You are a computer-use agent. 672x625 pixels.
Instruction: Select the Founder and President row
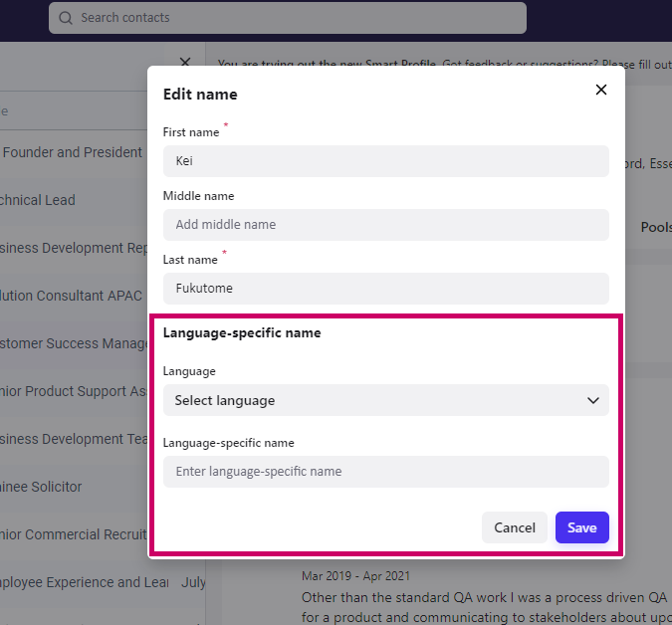click(x=74, y=152)
